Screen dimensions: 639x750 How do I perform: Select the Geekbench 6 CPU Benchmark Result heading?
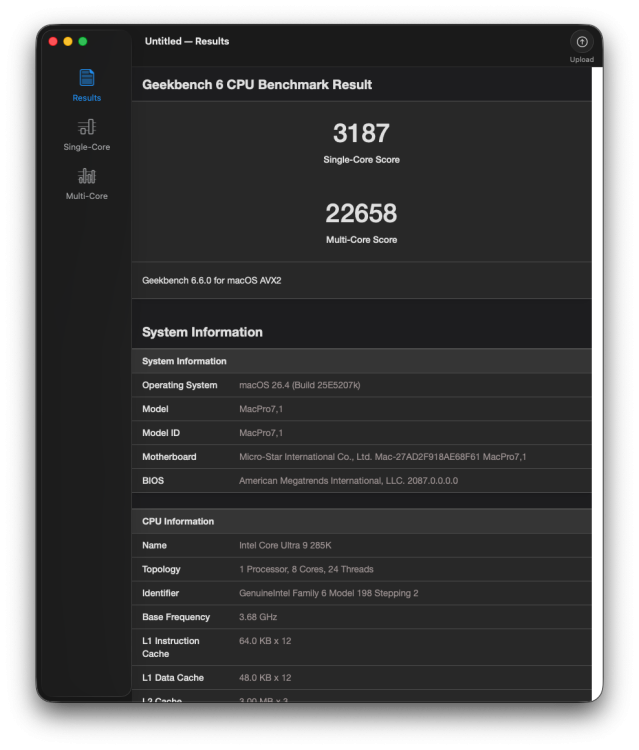[x=257, y=85]
